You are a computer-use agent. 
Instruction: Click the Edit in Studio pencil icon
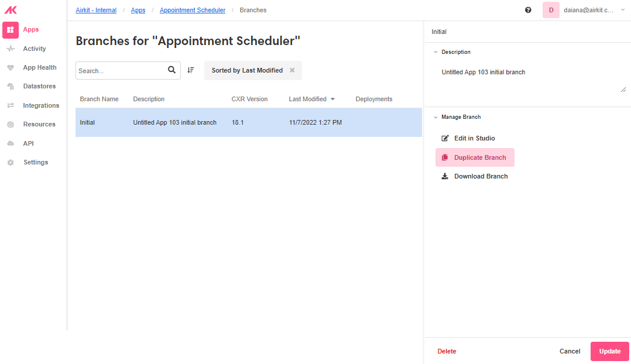click(445, 138)
